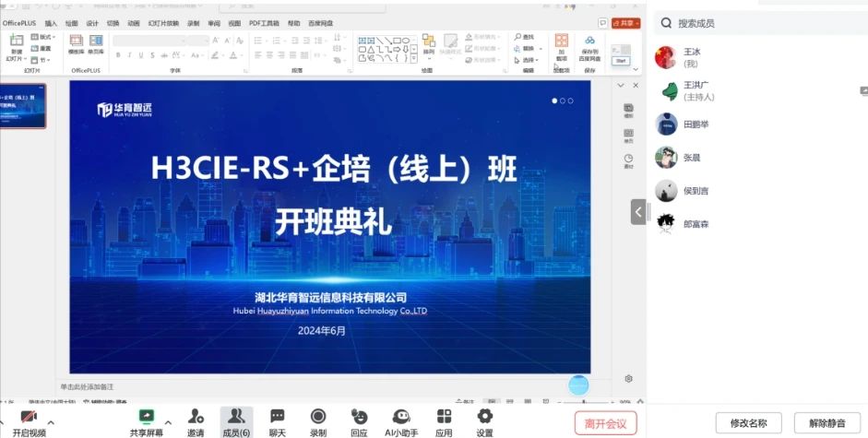This screenshot has height=438, width=868.
Task: Turn on camera via 开启视频 icon
Action: (29, 417)
